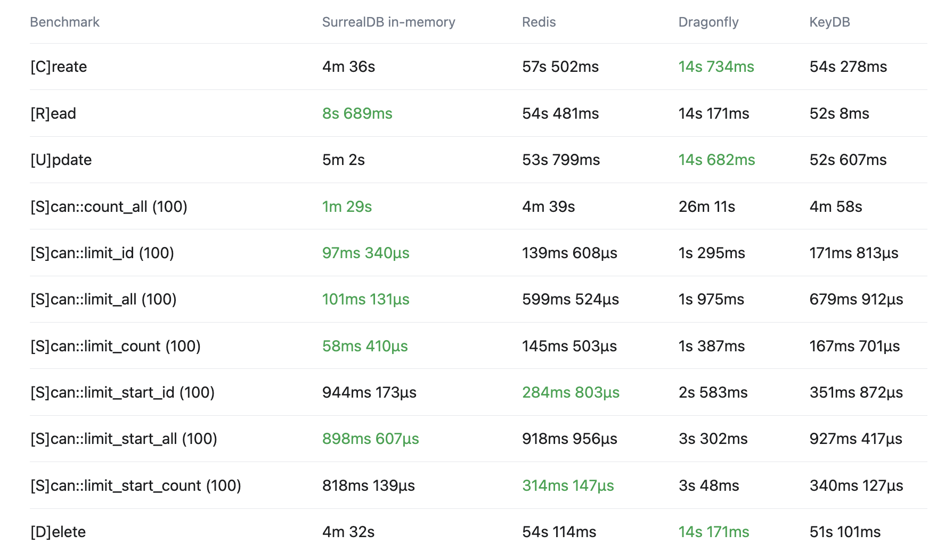Click the 927ms 417µs KeyDB value
945x560 pixels.
click(x=856, y=439)
